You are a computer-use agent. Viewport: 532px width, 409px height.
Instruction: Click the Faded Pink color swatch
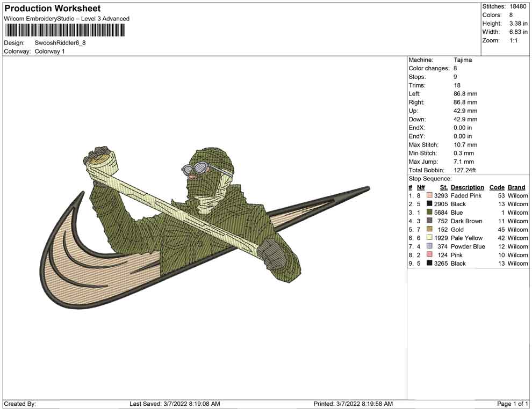429,195
